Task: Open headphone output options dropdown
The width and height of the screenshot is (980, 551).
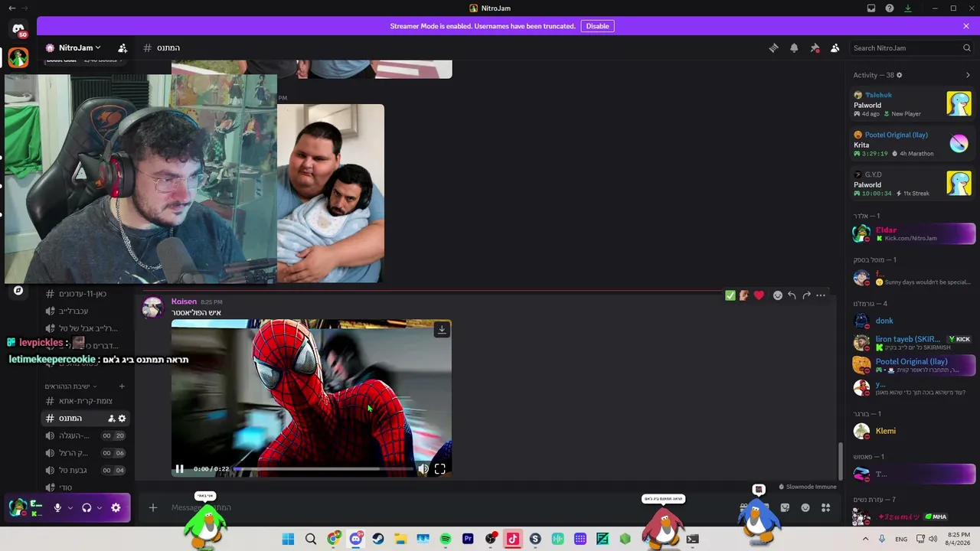Action: [x=100, y=507]
